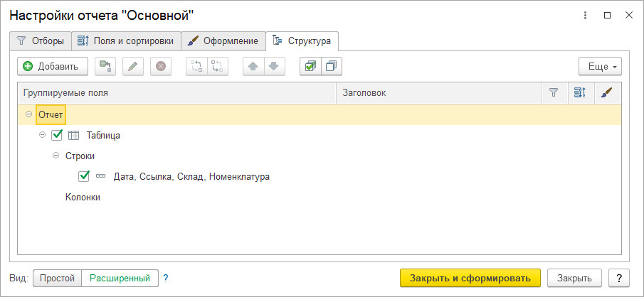Select the Таблица row label

tap(103, 136)
